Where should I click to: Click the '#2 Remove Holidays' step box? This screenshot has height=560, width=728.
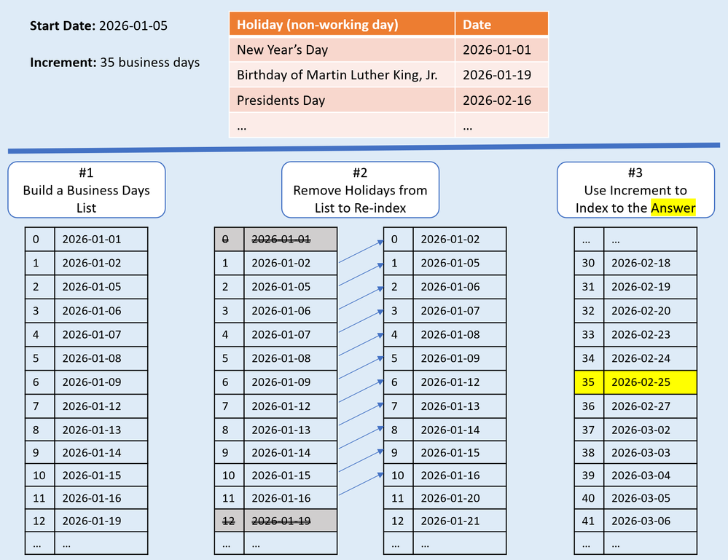(360, 189)
